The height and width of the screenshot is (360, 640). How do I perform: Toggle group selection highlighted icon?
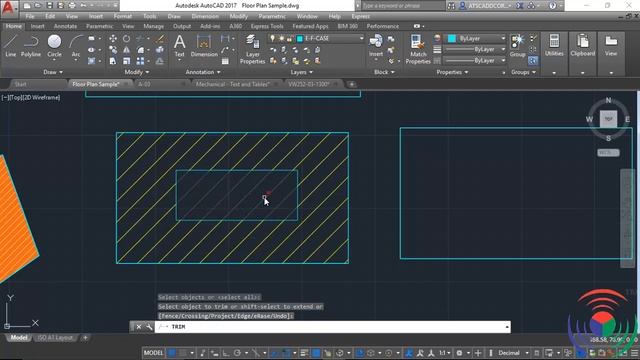pyautogui.click(x=533, y=60)
